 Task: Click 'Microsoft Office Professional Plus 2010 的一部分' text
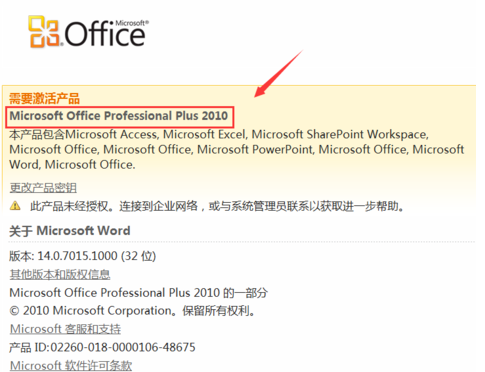click(x=139, y=293)
